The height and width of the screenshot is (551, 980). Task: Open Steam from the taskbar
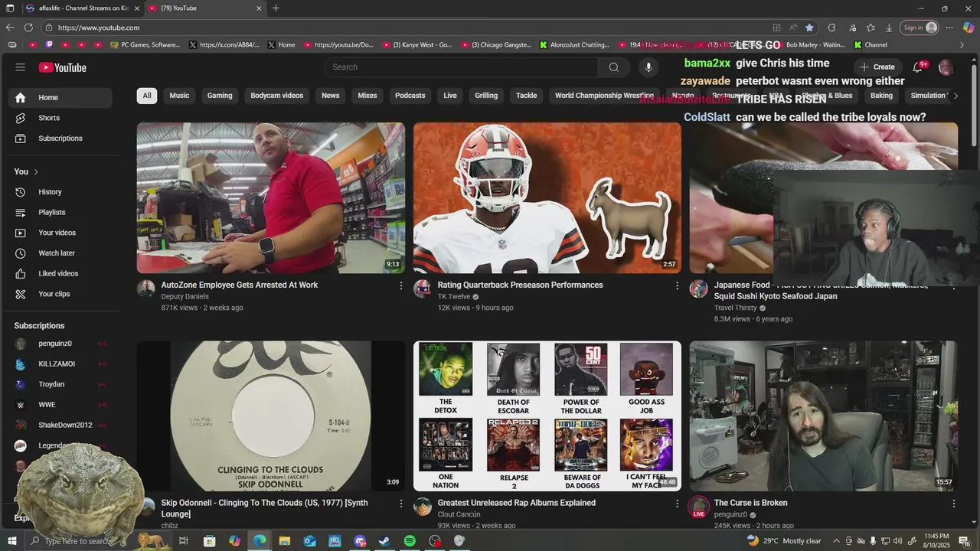pos(384,541)
